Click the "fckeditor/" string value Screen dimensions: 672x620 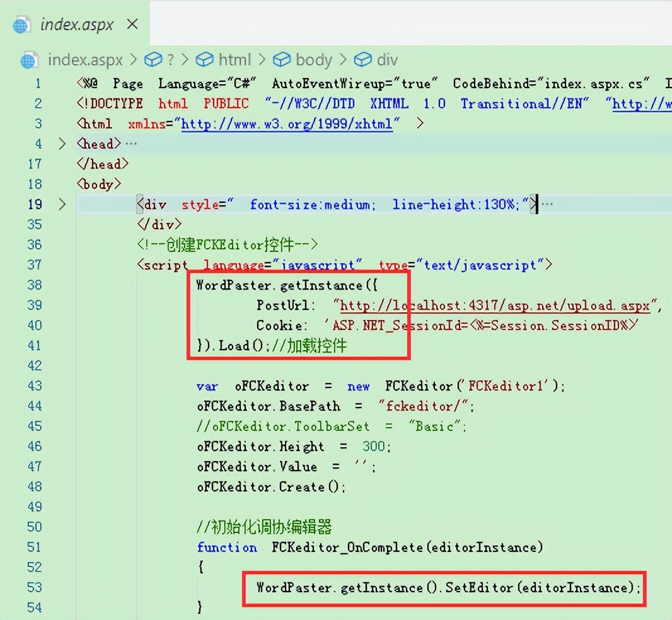point(424,406)
